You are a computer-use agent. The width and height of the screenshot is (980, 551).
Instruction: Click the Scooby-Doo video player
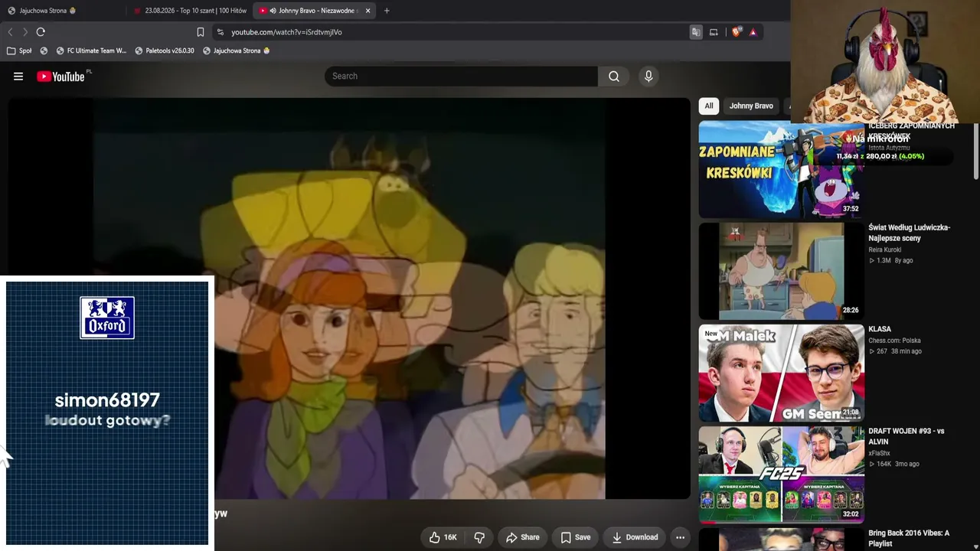(x=349, y=298)
